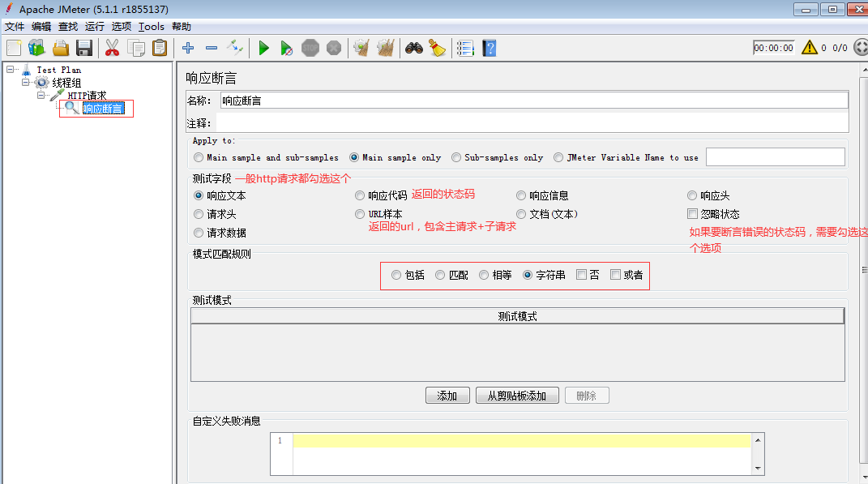The height and width of the screenshot is (484, 868).
Task: Open function helper dialog list icon
Action: pyautogui.click(x=465, y=48)
